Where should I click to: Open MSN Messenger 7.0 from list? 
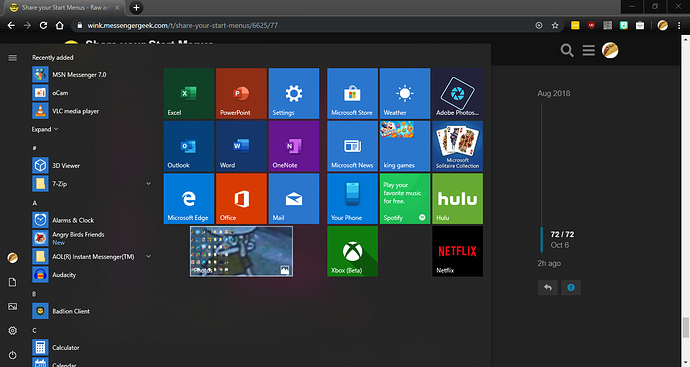coord(92,75)
